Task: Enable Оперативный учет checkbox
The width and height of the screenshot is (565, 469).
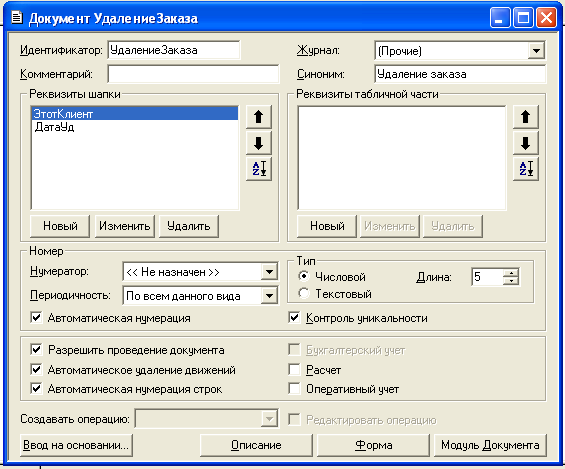Action: 294,389
